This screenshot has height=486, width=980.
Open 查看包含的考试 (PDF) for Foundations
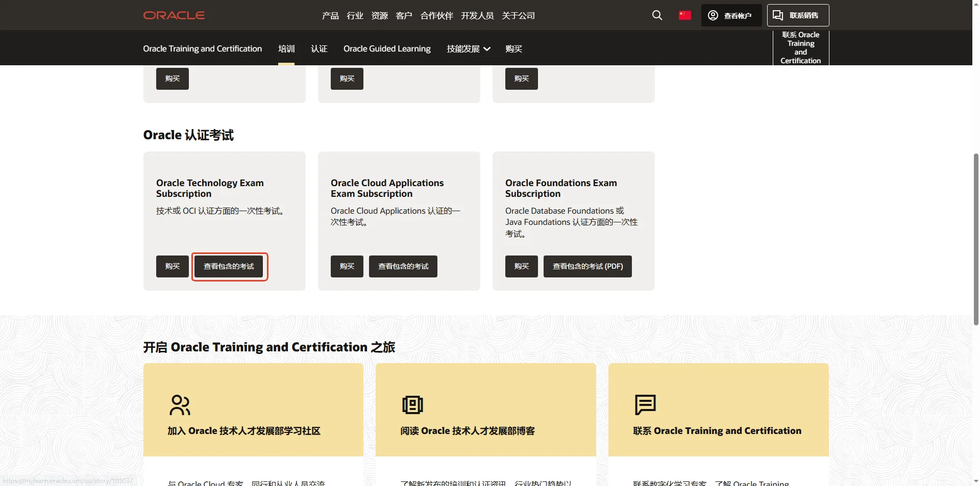point(587,266)
